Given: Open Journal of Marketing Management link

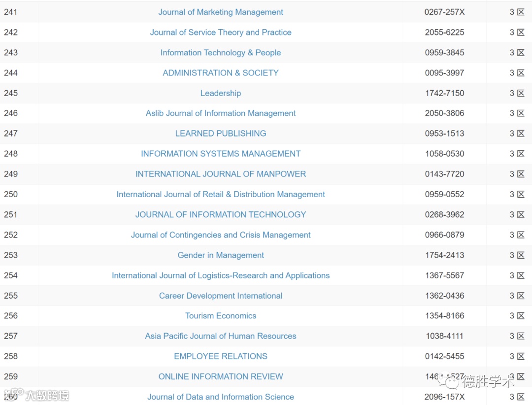Looking at the screenshot, I should coord(221,12).
